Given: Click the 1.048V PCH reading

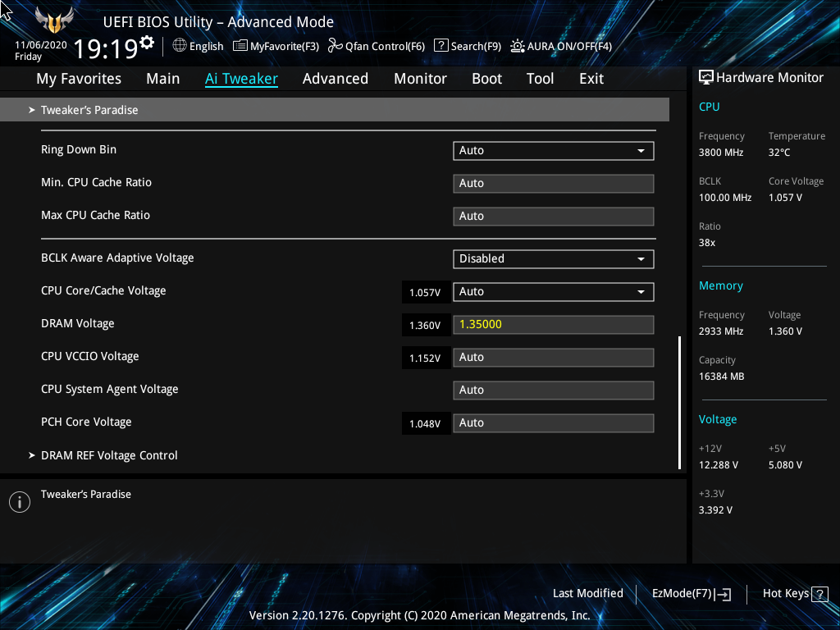Looking at the screenshot, I should (425, 424).
